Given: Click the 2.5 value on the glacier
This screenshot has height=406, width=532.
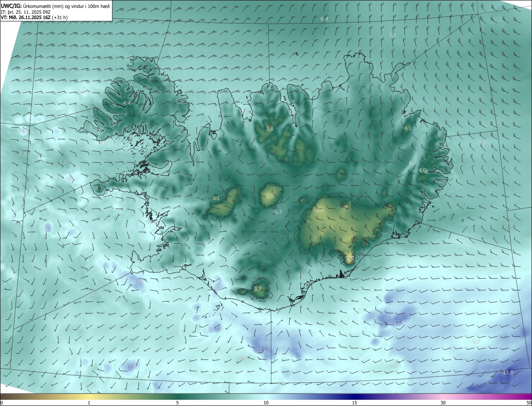Looking at the screenshot, I should pos(269,196).
